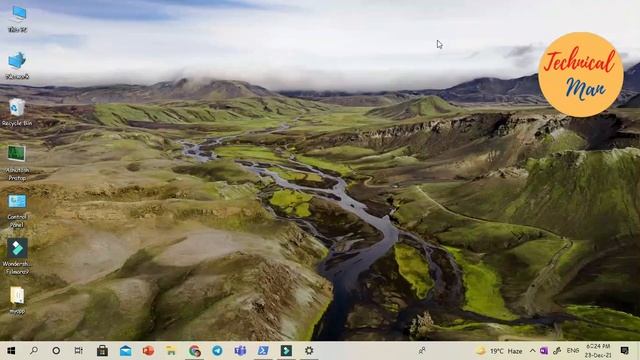Open the People icon in taskbar
The image size is (640, 360).
(422, 351)
